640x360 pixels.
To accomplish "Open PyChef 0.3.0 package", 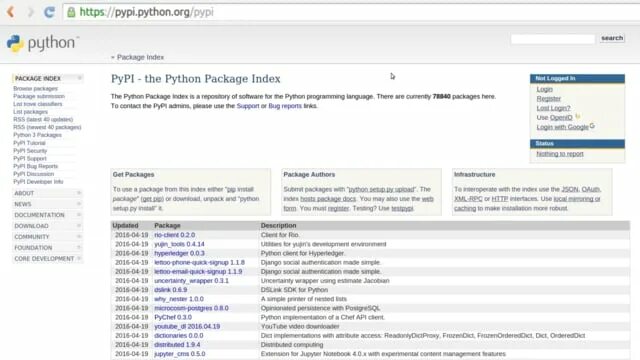I will (x=173, y=317).
